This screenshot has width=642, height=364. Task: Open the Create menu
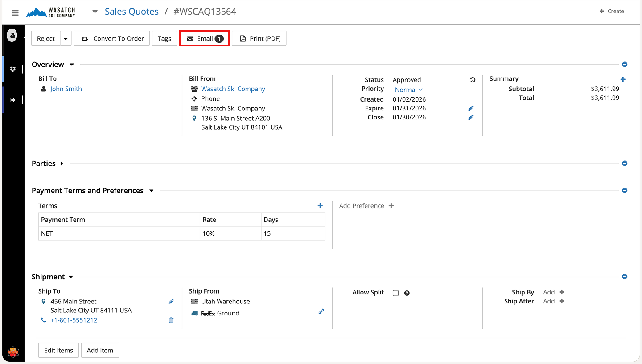click(x=612, y=11)
